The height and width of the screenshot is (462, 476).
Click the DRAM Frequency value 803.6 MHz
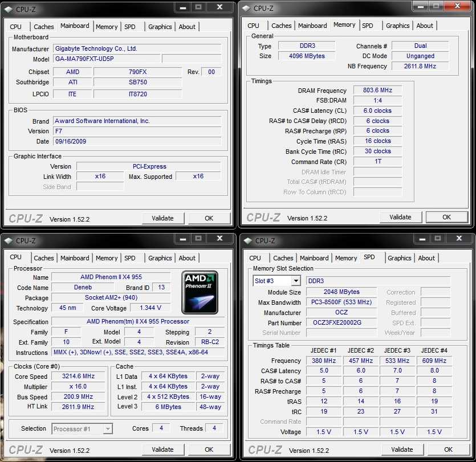tap(377, 91)
